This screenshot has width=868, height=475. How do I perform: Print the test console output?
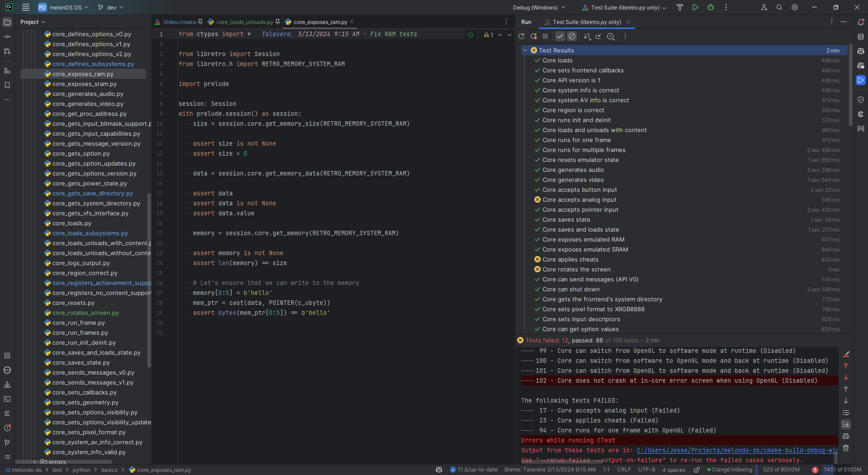(846, 436)
